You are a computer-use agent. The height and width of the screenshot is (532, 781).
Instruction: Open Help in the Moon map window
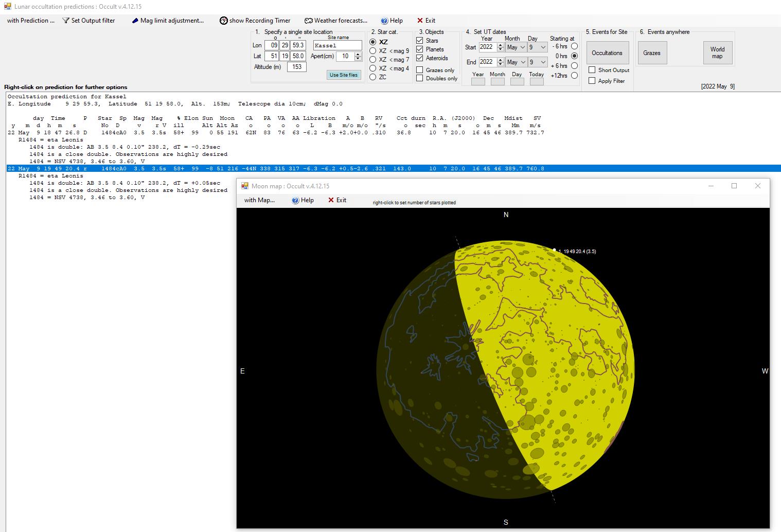[x=296, y=200]
